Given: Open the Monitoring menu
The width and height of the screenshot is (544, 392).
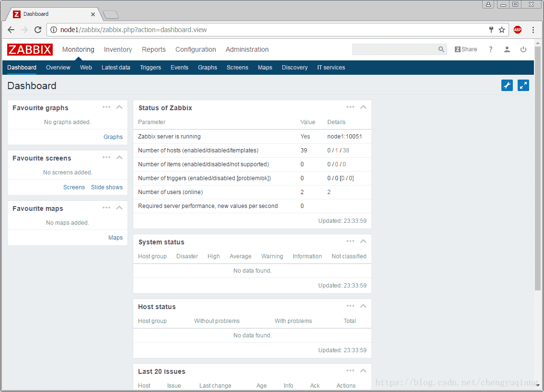Looking at the screenshot, I should click(x=78, y=50).
